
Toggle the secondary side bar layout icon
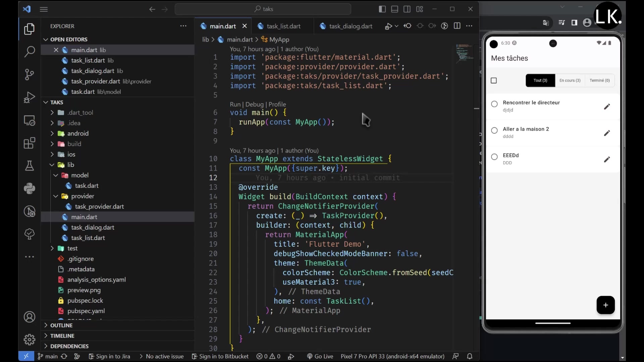click(407, 9)
